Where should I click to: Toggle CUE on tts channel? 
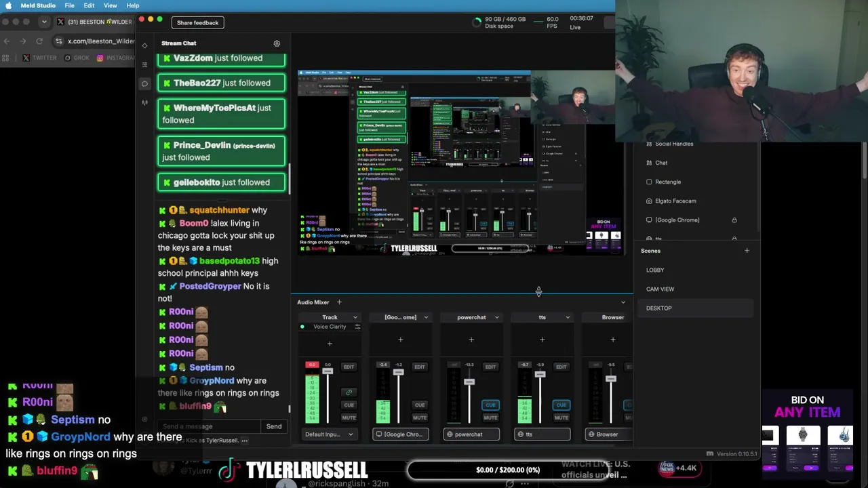click(x=561, y=405)
